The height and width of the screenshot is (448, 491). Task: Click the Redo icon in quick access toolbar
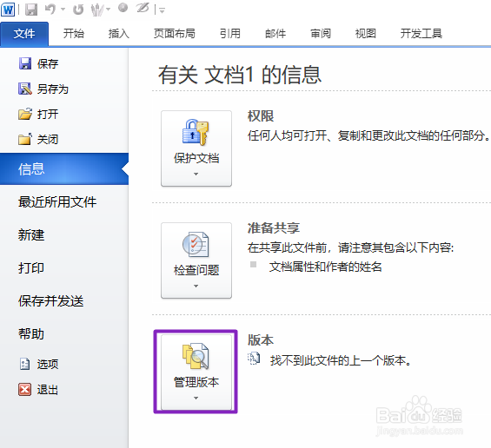(78, 10)
